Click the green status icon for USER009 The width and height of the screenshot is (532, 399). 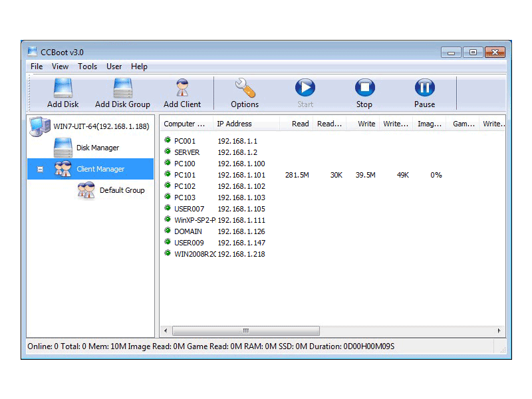click(x=168, y=242)
